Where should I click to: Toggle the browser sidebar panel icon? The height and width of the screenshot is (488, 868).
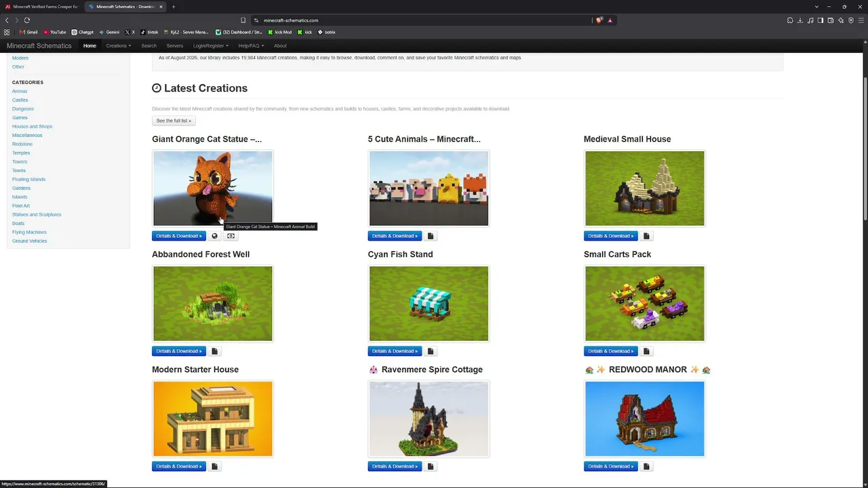click(821, 20)
